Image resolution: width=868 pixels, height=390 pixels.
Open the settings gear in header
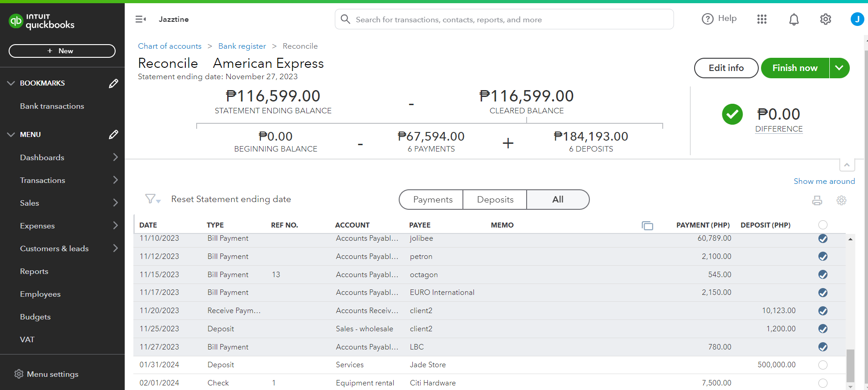click(825, 19)
